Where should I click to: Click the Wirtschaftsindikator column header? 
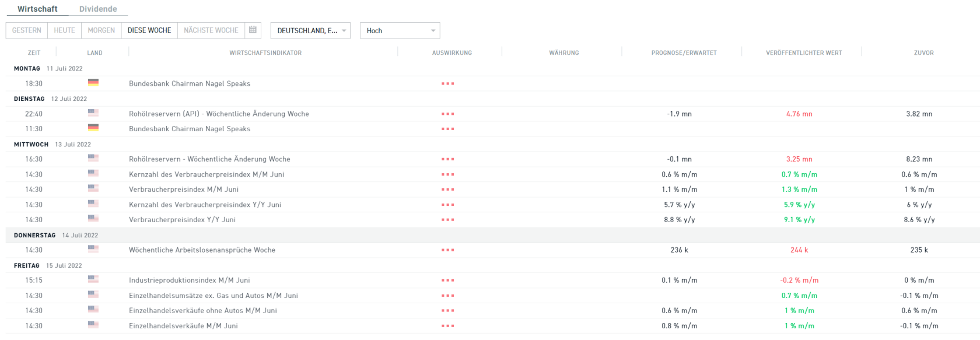tap(265, 52)
